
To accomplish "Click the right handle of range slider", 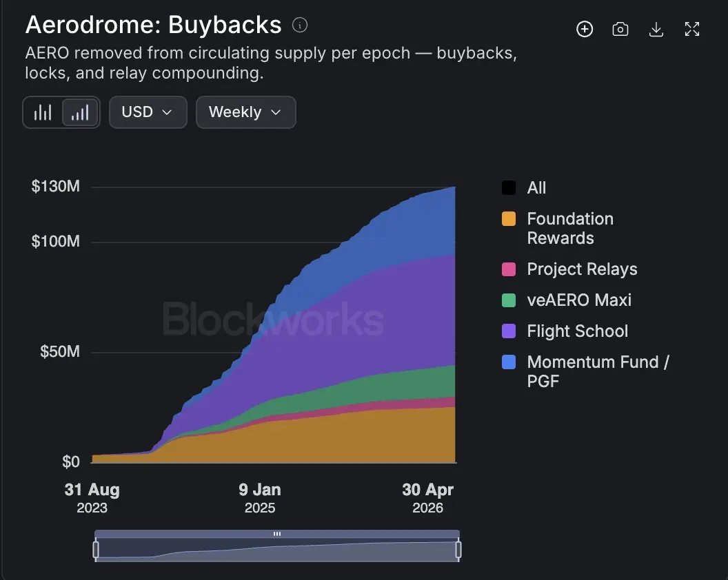I will pyautogui.click(x=458, y=550).
